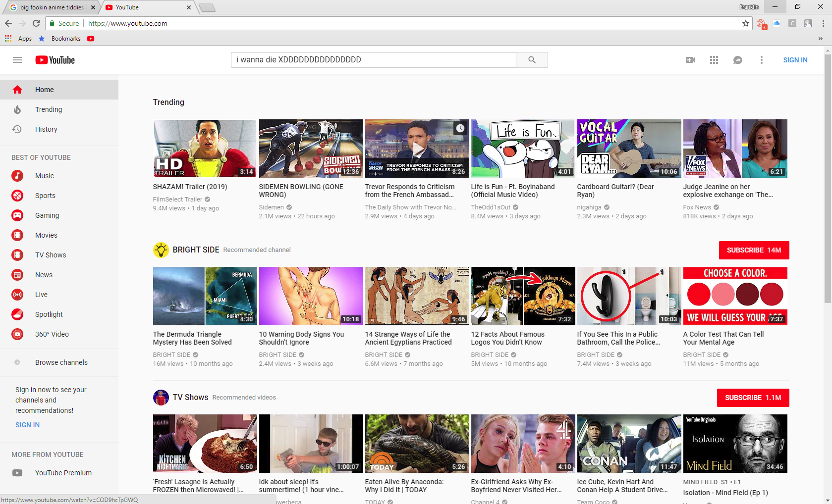Open the nigahiga channel link
832x504 pixels.
pos(589,207)
